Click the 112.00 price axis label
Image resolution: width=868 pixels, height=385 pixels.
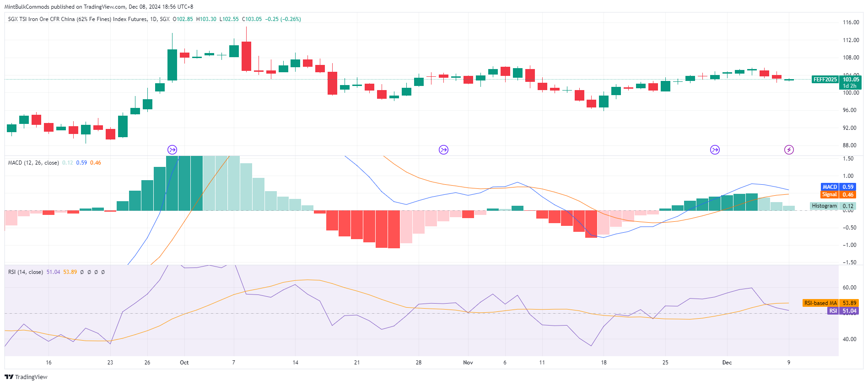point(851,40)
